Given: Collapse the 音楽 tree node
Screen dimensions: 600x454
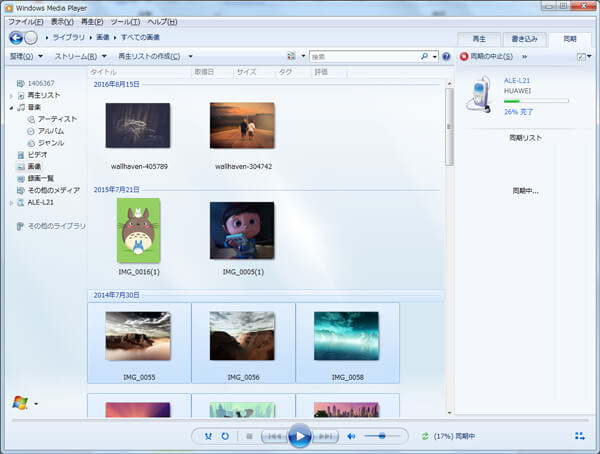Looking at the screenshot, I should tap(11, 108).
